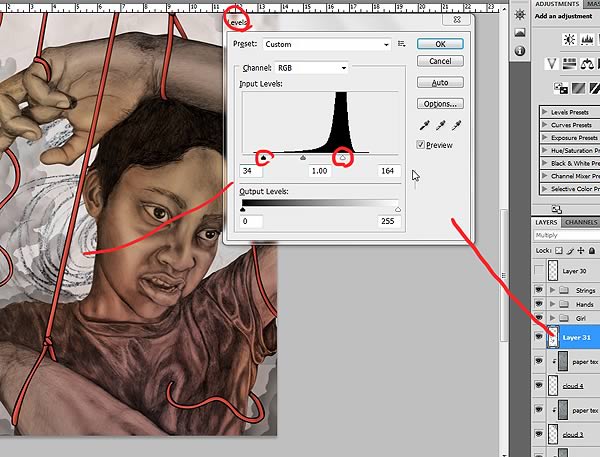Image resolution: width=600 pixels, height=457 pixels.
Task: Expand Exposure Presets
Action: tap(545, 137)
